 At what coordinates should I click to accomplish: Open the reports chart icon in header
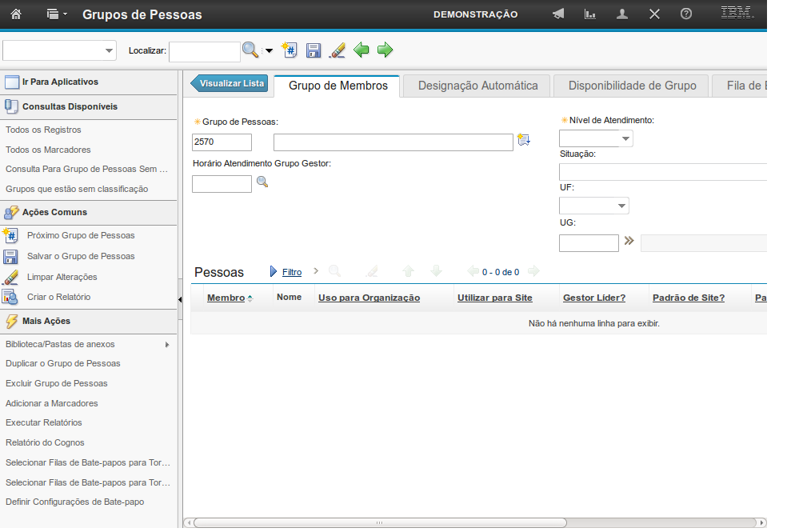590,14
